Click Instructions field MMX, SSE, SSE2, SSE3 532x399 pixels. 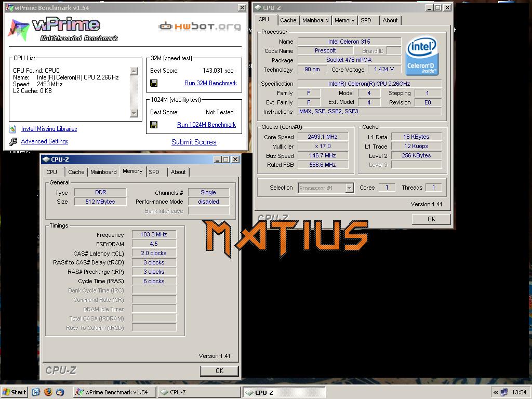tap(370, 111)
